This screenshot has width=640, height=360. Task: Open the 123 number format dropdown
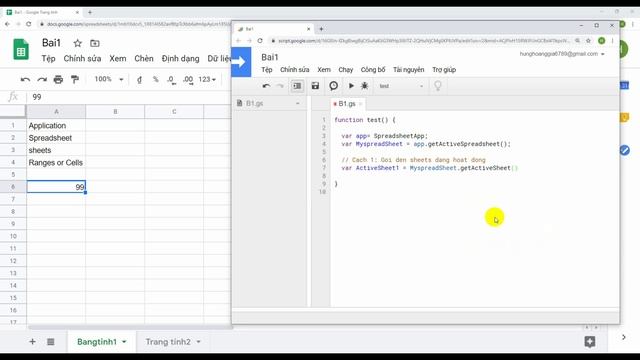pos(207,79)
